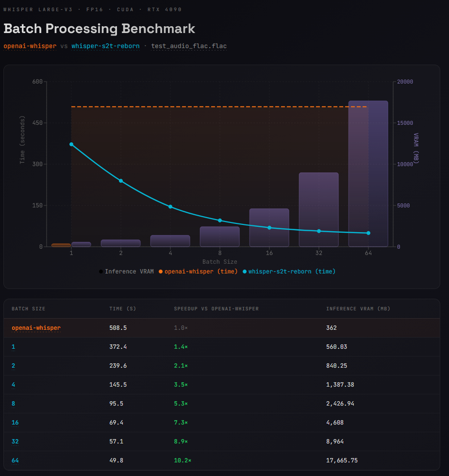Select the line chart point at batch size 64
Screen dimensions: 449x476
368,233
